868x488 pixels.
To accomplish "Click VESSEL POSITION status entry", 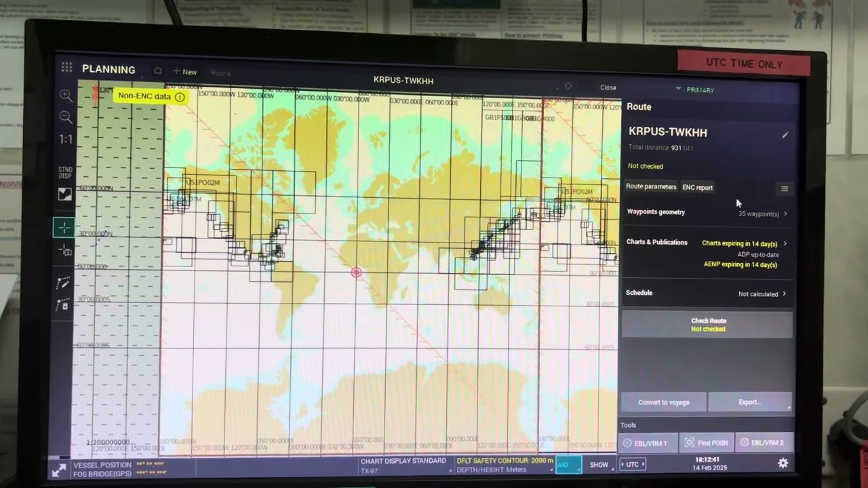I will coord(102,465).
